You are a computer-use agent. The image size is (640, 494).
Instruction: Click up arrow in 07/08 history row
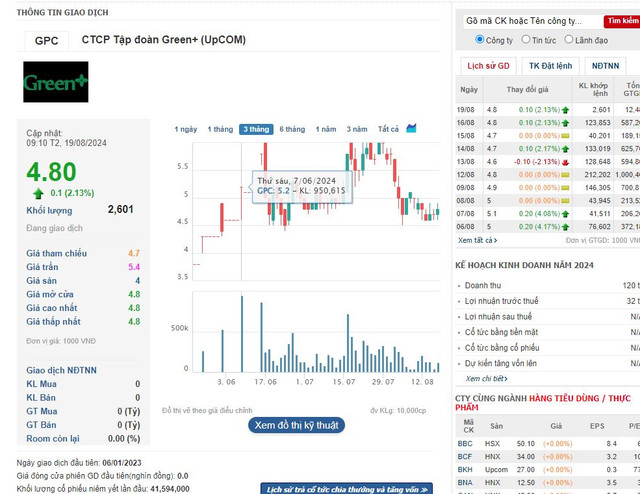point(565,214)
